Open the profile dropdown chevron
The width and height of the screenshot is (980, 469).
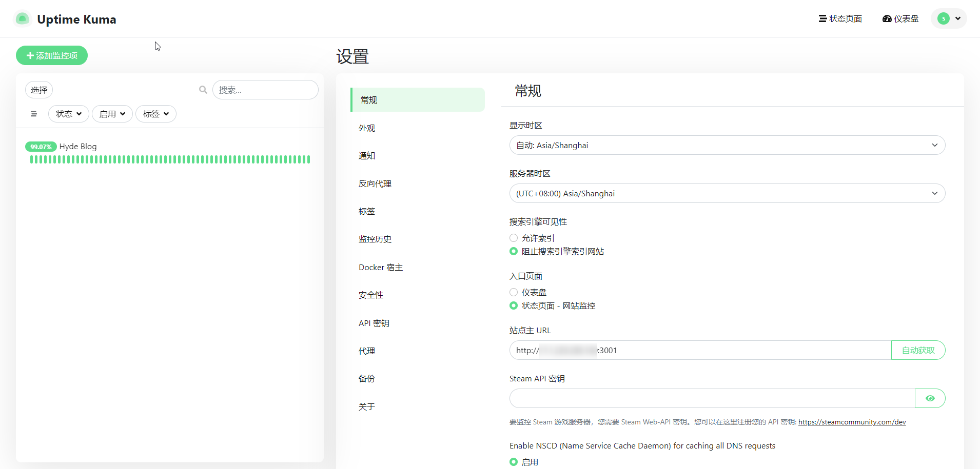point(958,18)
